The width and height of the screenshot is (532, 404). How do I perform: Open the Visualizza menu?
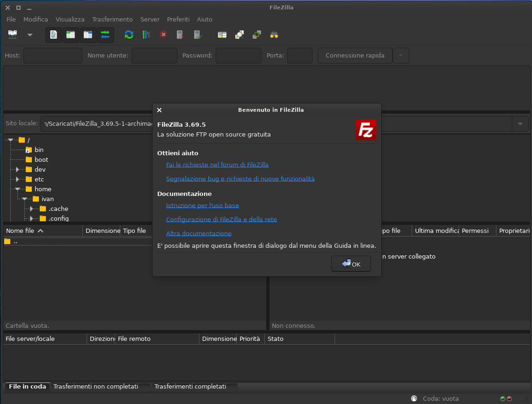tap(70, 19)
